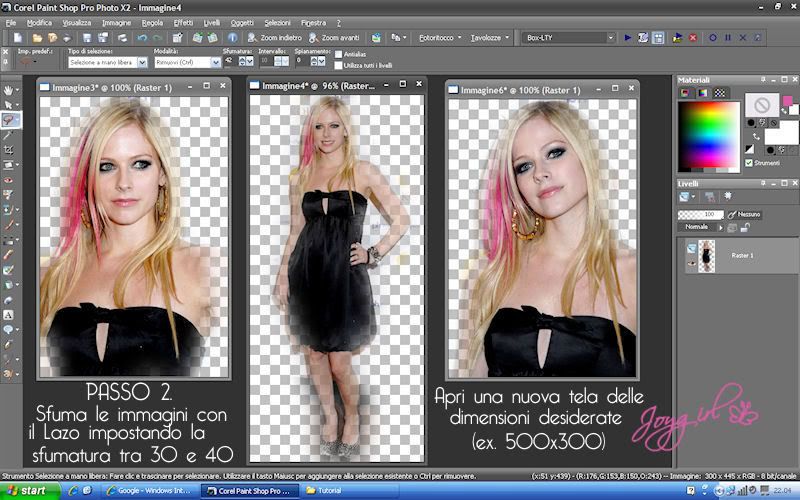Click the large background material swatch
This screenshot has width=800, height=500.
click(781, 133)
